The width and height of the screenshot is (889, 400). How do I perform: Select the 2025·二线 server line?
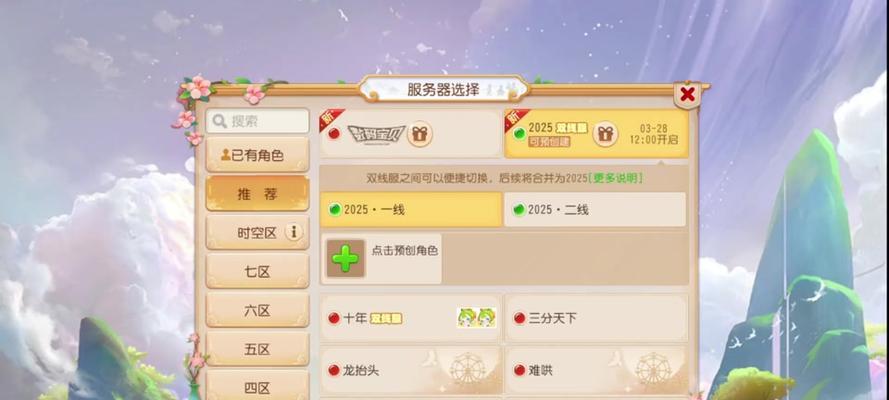coord(595,210)
